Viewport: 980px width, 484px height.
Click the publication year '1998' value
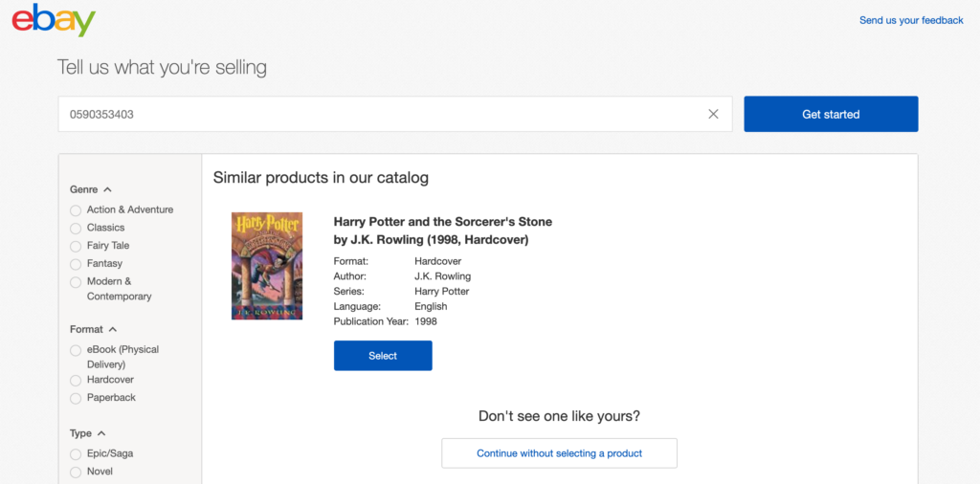pos(426,321)
